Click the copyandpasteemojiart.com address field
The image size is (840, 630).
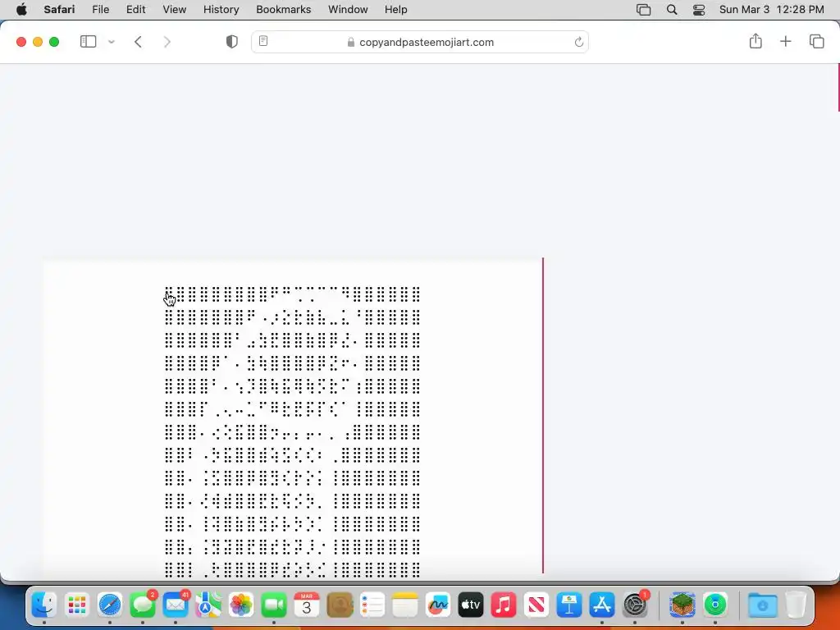420,42
